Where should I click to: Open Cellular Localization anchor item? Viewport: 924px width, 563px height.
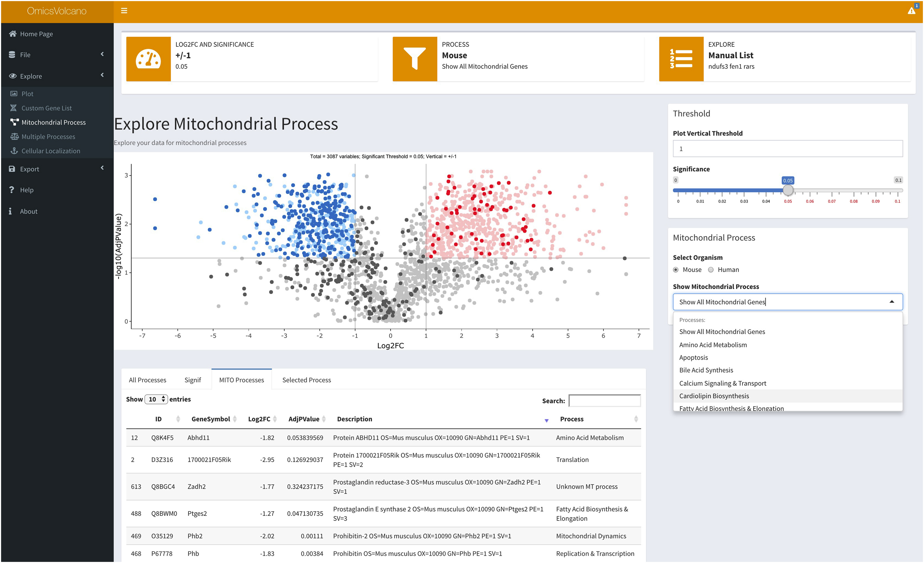click(51, 151)
